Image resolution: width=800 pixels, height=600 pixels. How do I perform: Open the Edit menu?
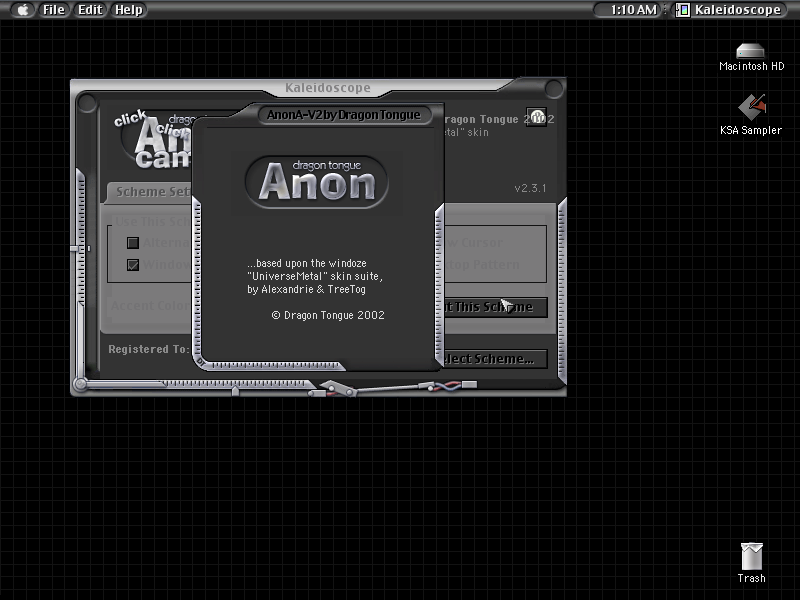coord(90,10)
